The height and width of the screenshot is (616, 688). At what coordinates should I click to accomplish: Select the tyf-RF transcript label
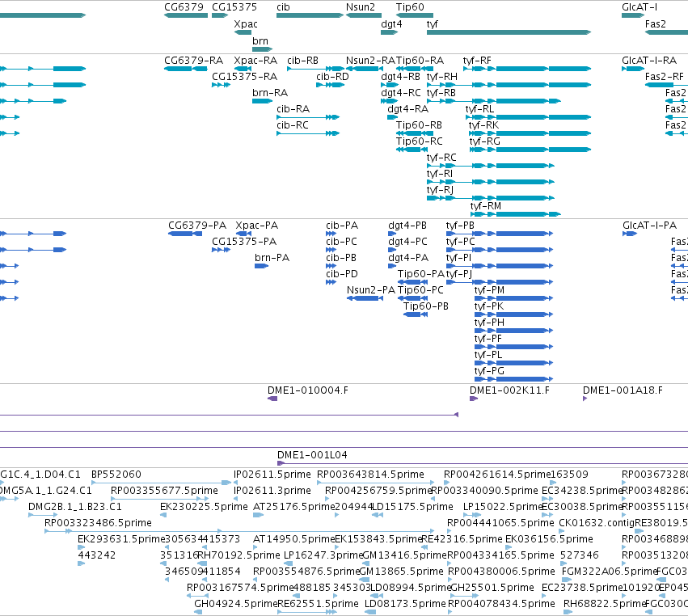(x=477, y=61)
